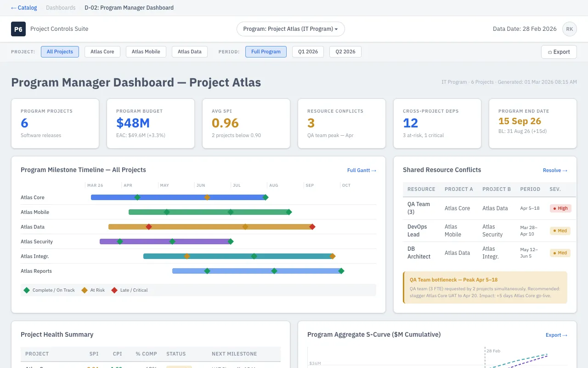Viewport: 588px width, 368px height.
Task: Enable the Atlas Data project filter
Action: (189, 52)
